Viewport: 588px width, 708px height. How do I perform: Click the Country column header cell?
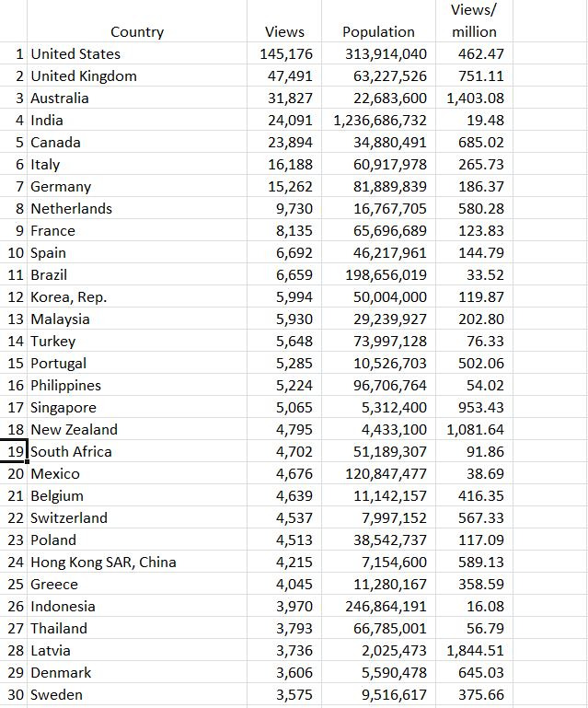click(x=136, y=32)
